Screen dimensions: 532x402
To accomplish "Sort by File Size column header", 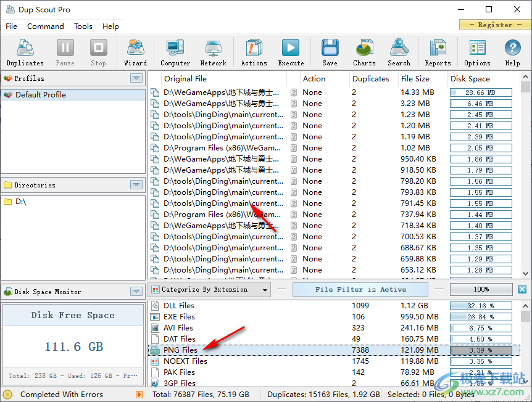I will coord(422,79).
